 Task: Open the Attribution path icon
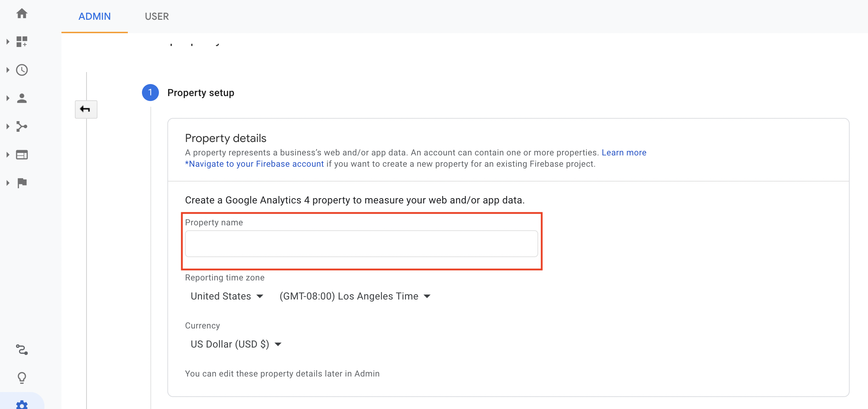[22, 350]
